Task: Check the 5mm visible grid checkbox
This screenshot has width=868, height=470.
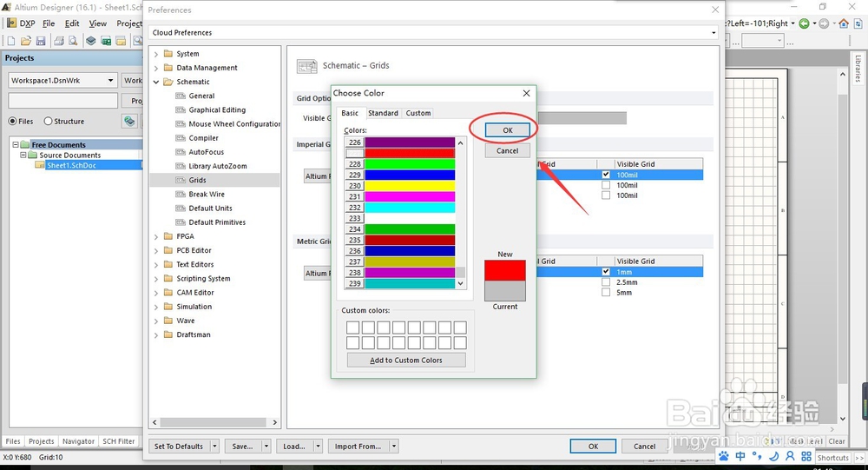Action: click(606, 292)
